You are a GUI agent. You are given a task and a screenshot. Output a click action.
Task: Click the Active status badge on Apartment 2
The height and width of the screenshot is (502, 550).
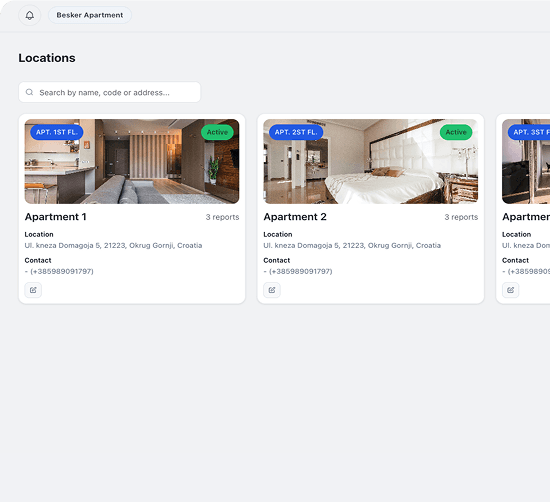click(x=456, y=132)
